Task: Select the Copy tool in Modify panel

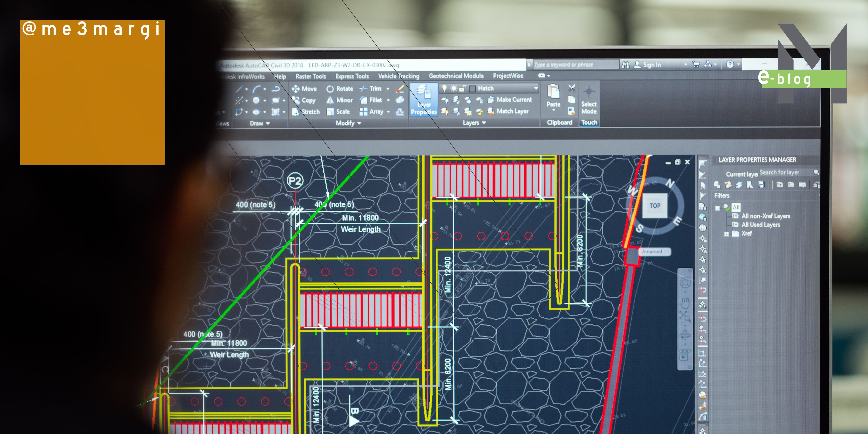Action: (304, 100)
